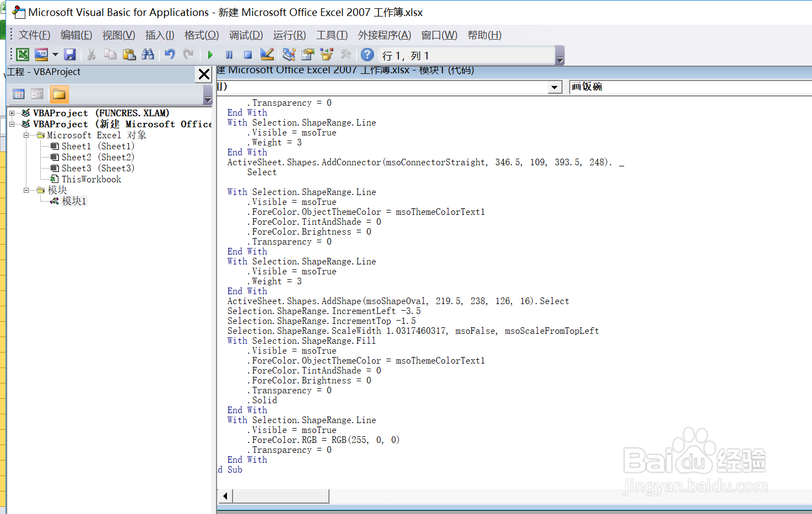Click View Object icon in project panel
Image resolution: width=812 pixels, height=514 pixels.
pos(37,94)
